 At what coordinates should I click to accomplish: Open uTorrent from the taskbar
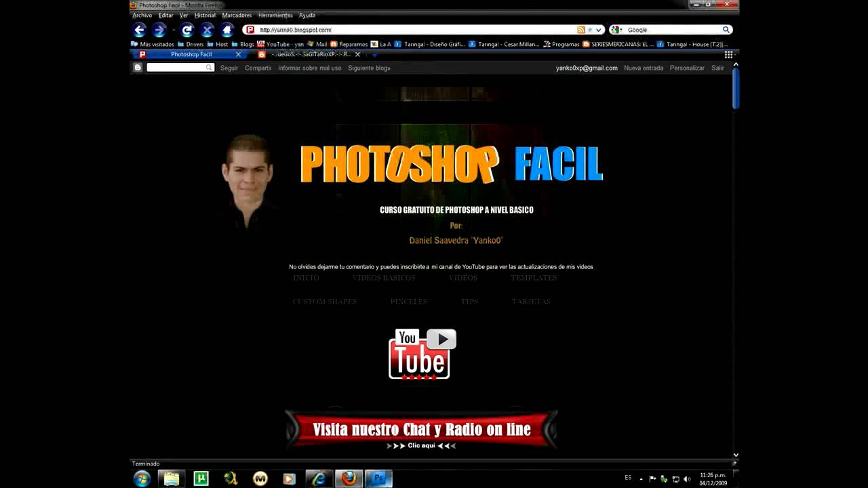point(201,479)
